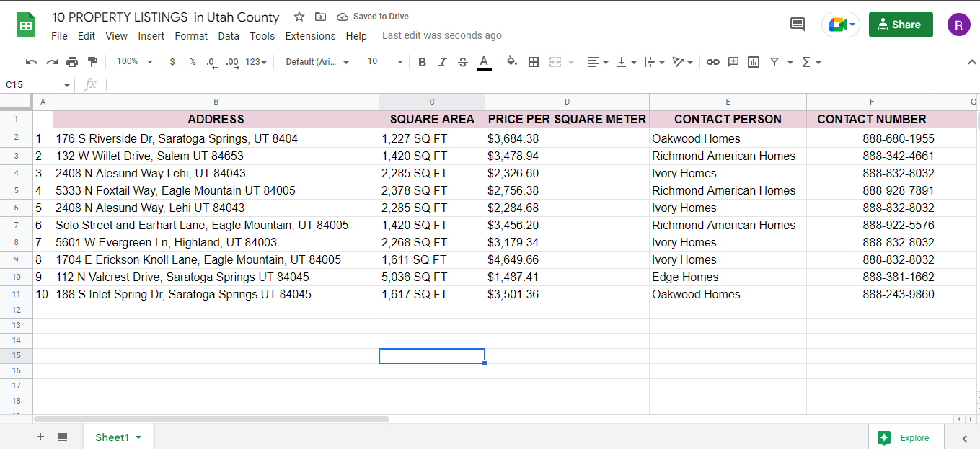Open the 'Last edit was seconds ago' link

(x=441, y=35)
